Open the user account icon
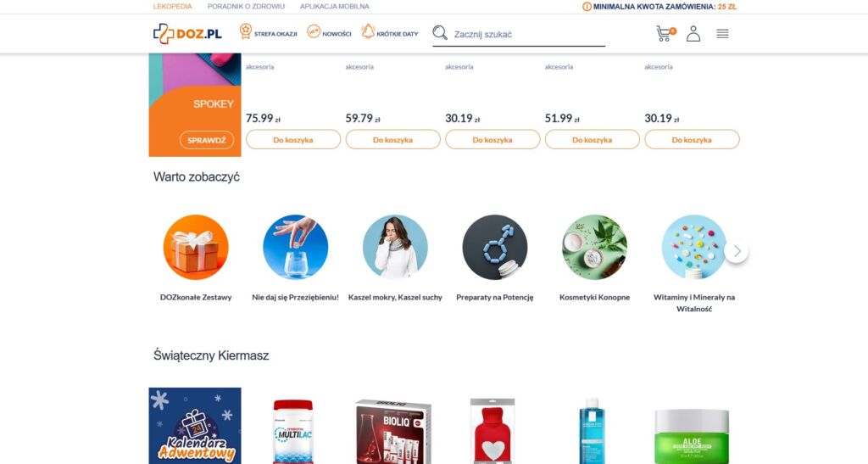 pyautogui.click(x=693, y=34)
